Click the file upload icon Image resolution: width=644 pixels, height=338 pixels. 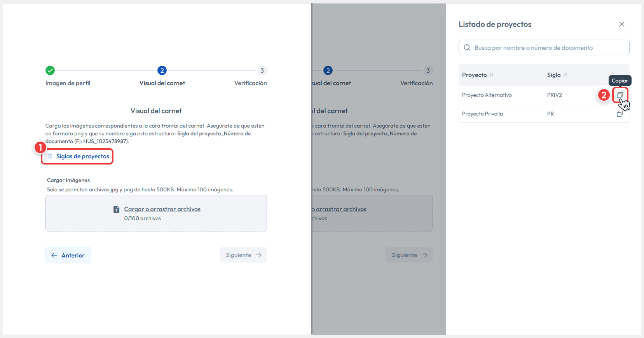116,209
